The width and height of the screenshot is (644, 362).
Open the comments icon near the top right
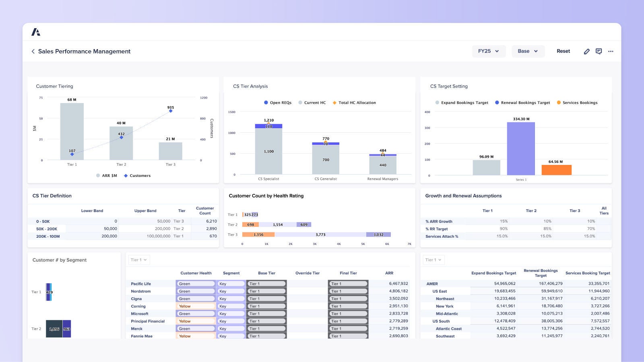click(x=599, y=51)
